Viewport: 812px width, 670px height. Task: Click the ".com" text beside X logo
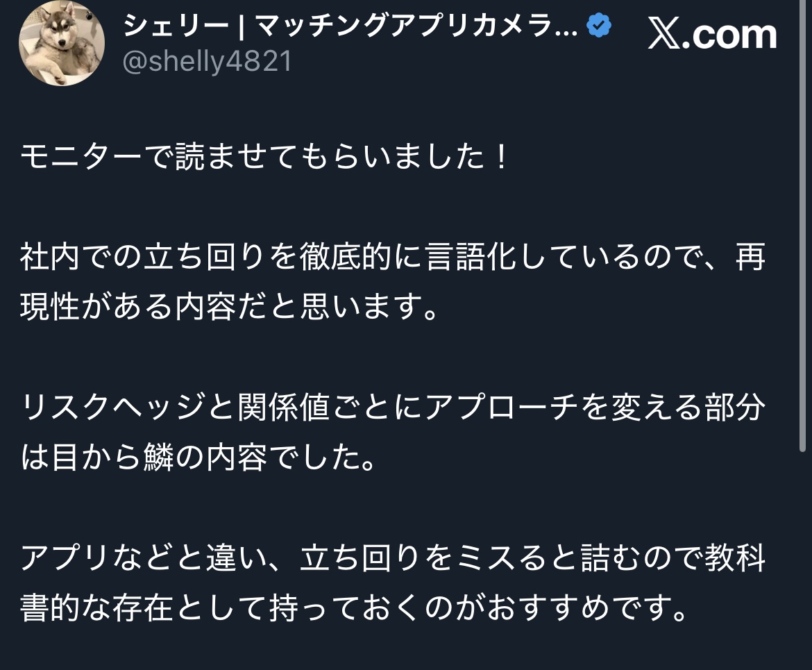[729, 35]
